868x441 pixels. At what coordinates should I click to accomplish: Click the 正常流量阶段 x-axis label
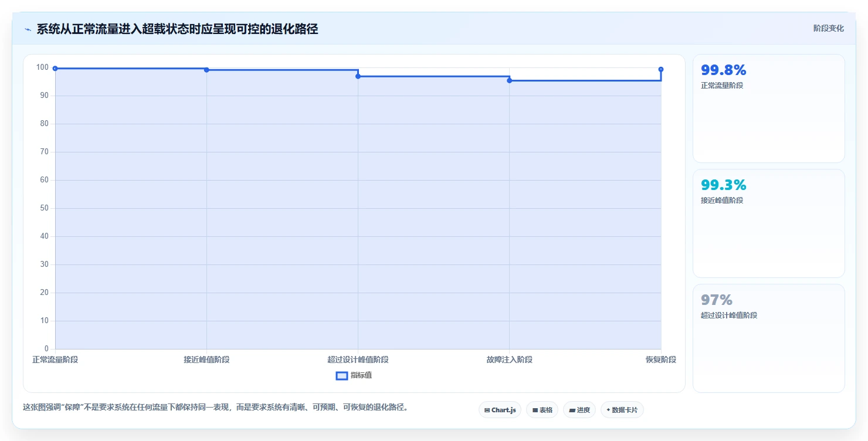(55, 359)
